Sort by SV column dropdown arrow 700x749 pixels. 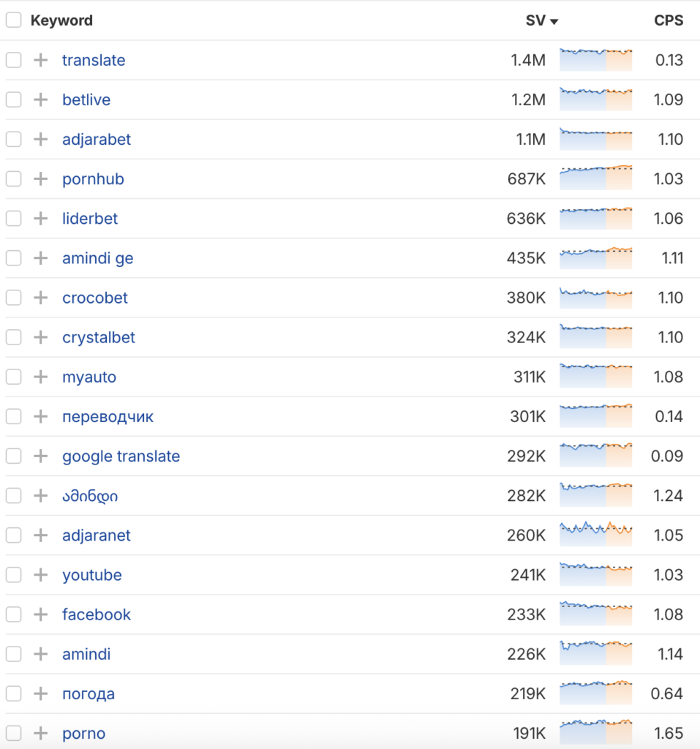pos(554,21)
